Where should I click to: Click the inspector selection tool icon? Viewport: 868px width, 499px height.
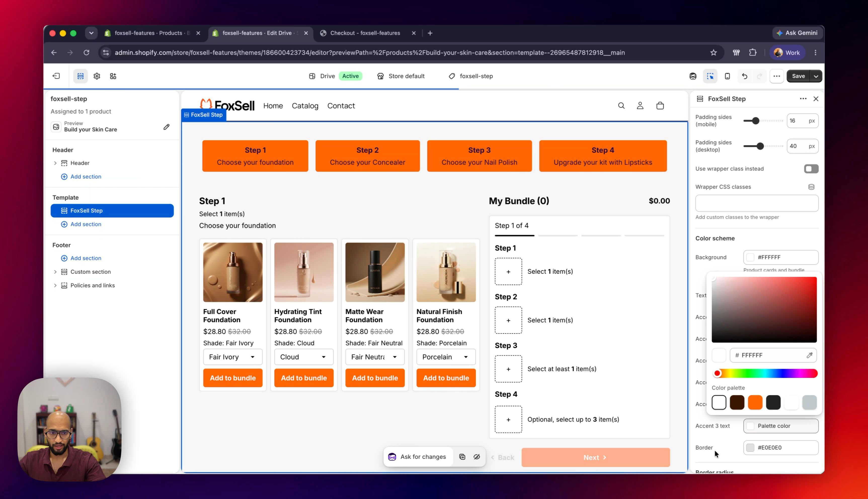(x=710, y=76)
